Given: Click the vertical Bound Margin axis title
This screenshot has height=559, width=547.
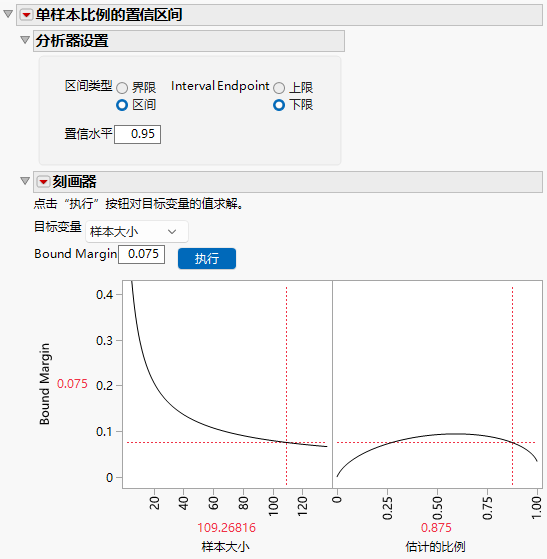Looking at the screenshot, I should tap(45, 384).
